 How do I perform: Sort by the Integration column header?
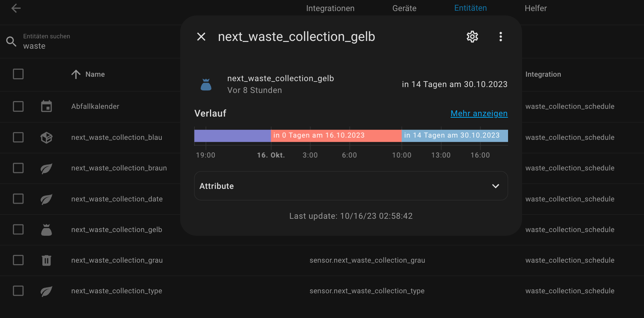pyautogui.click(x=543, y=75)
